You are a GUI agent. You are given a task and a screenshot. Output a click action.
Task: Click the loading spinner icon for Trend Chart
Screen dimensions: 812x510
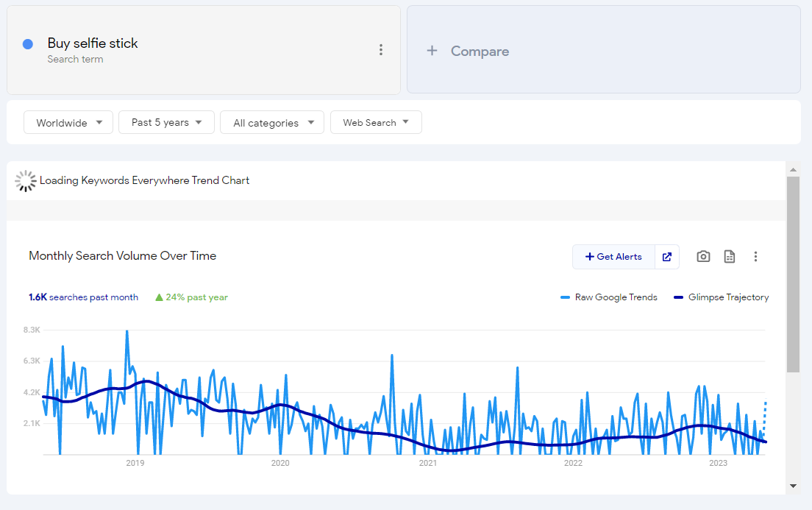point(26,180)
